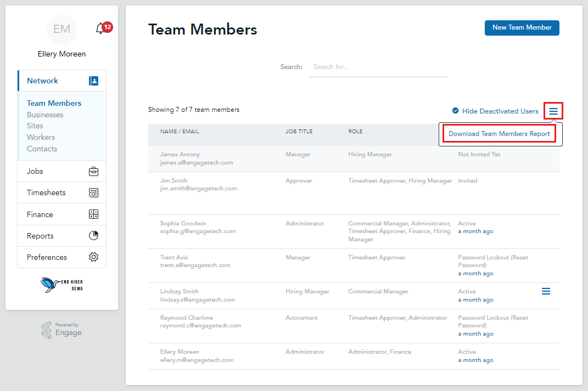Open Finance using its grid icon
The width and height of the screenshot is (588, 391).
tap(93, 214)
